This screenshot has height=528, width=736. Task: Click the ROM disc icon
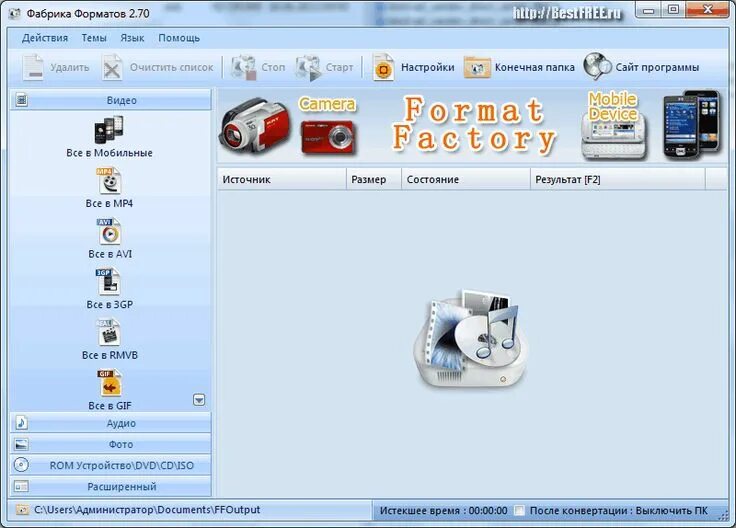(x=22, y=465)
